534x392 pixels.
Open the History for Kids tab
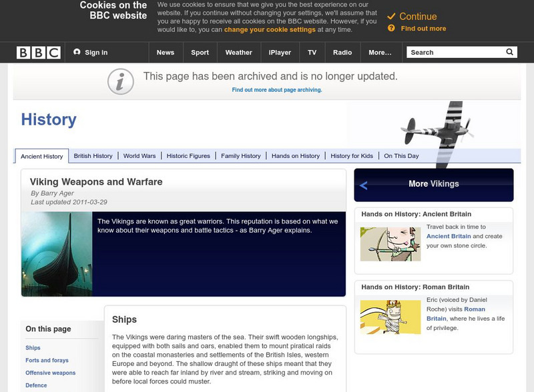(352, 156)
